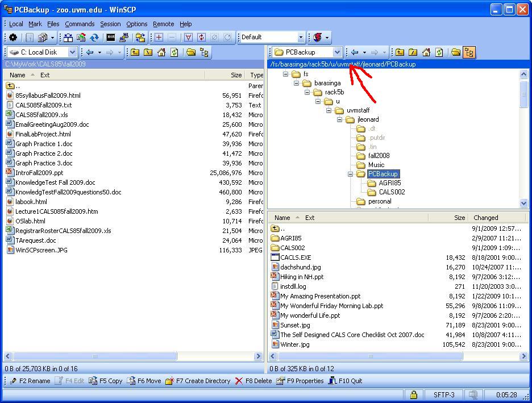Open the Options menu
This screenshot has height=403, width=532.
coord(137,24)
